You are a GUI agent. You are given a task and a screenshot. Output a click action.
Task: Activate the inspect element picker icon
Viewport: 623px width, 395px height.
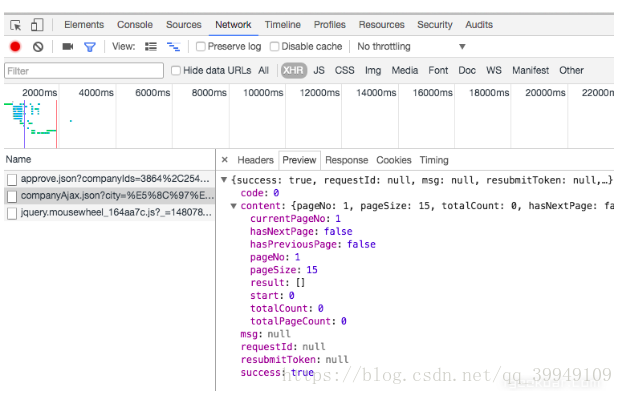click(15, 25)
